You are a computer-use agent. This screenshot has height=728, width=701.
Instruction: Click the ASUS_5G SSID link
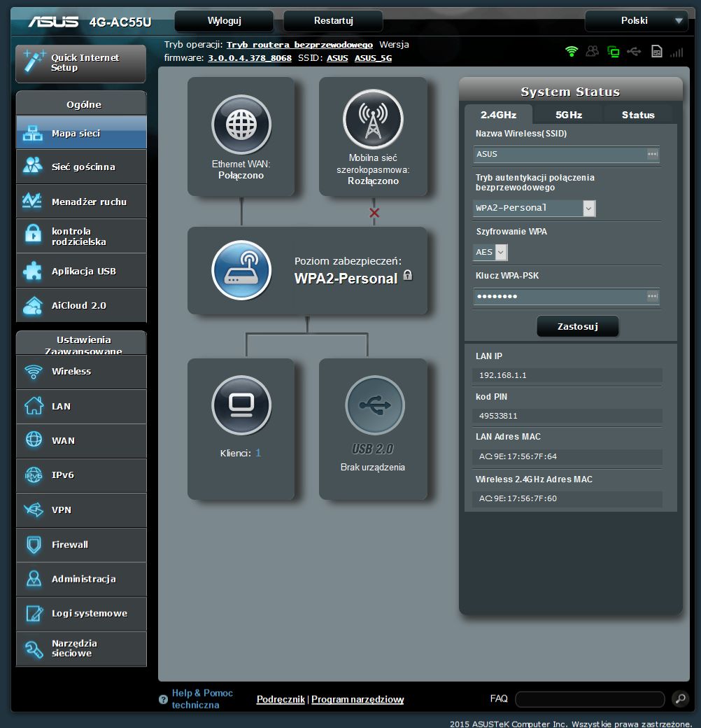pyautogui.click(x=373, y=58)
